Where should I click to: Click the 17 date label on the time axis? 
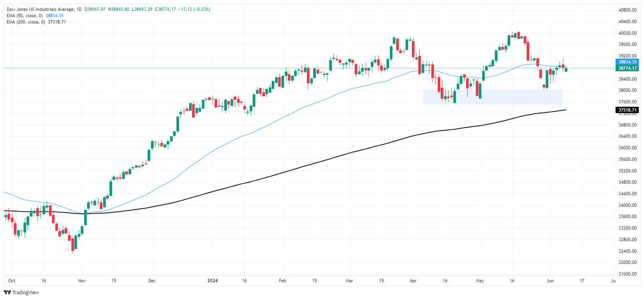pyautogui.click(x=582, y=281)
